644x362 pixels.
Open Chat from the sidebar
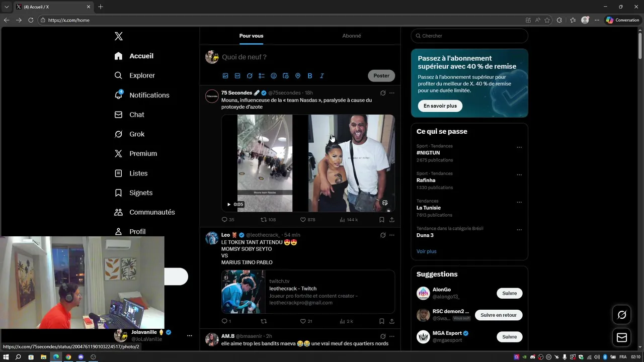[x=129, y=115]
